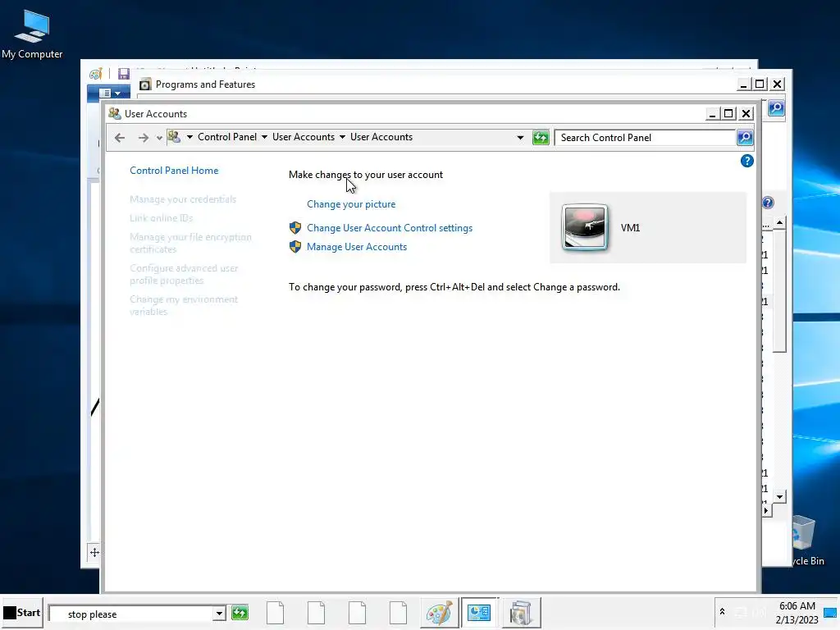The image size is (840, 630).
Task: Click the fourth blank document taskbar icon
Action: coord(398,613)
